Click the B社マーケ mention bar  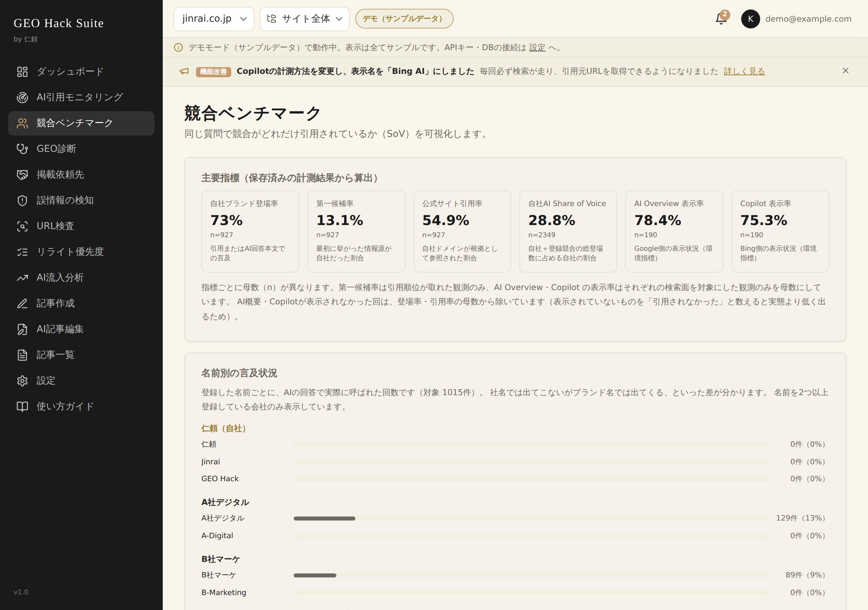[531, 575]
